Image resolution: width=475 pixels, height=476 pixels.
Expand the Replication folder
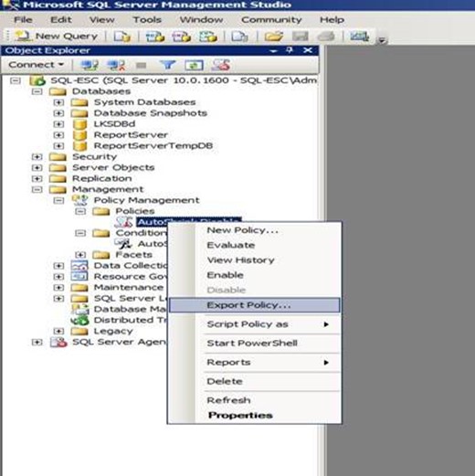click(37, 179)
